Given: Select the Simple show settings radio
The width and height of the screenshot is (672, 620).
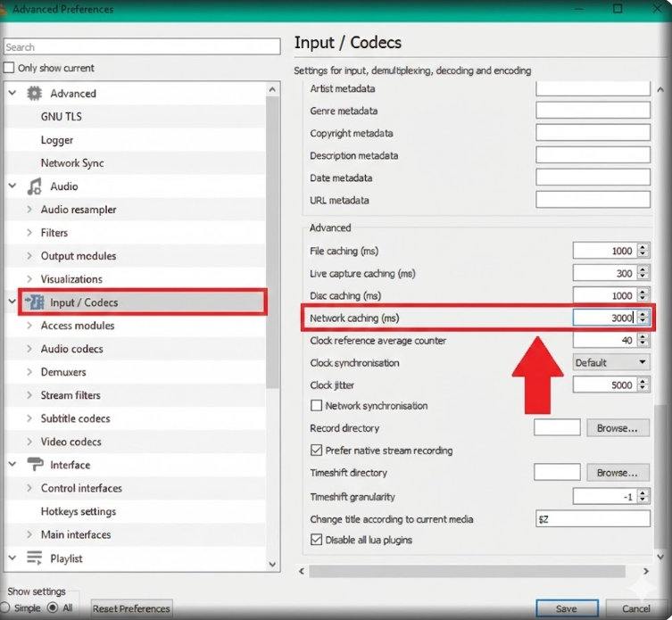Looking at the screenshot, I should pos(5,608).
